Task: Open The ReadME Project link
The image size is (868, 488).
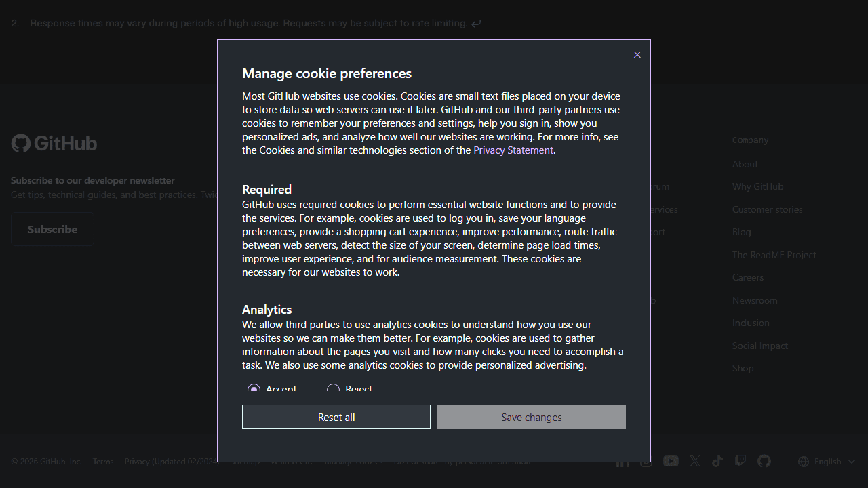Action: click(774, 255)
